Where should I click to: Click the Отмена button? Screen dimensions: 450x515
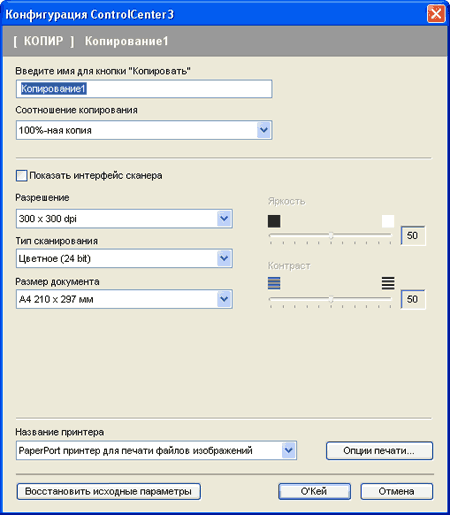coord(397,491)
